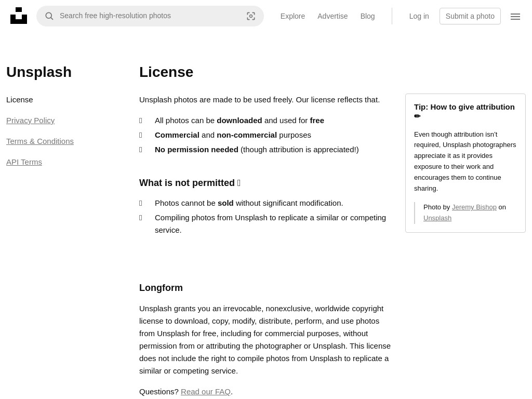Open the hamburger menu icon
The width and height of the screenshot is (532, 399).
tap(515, 16)
